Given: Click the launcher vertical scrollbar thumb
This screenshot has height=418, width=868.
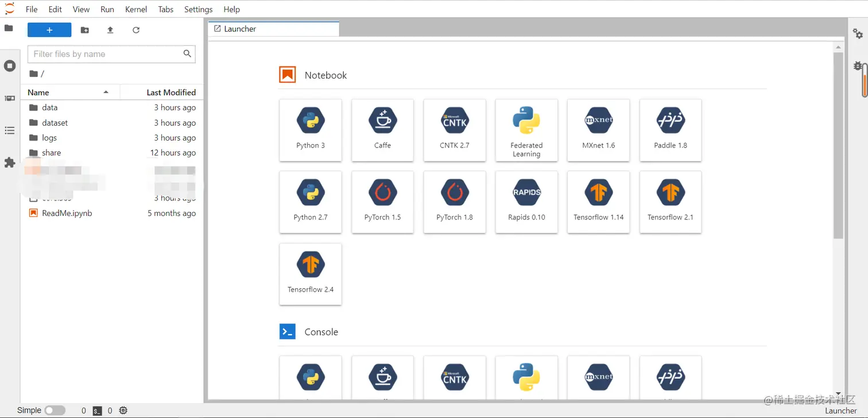Looking at the screenshot, I should pos(838,145).
